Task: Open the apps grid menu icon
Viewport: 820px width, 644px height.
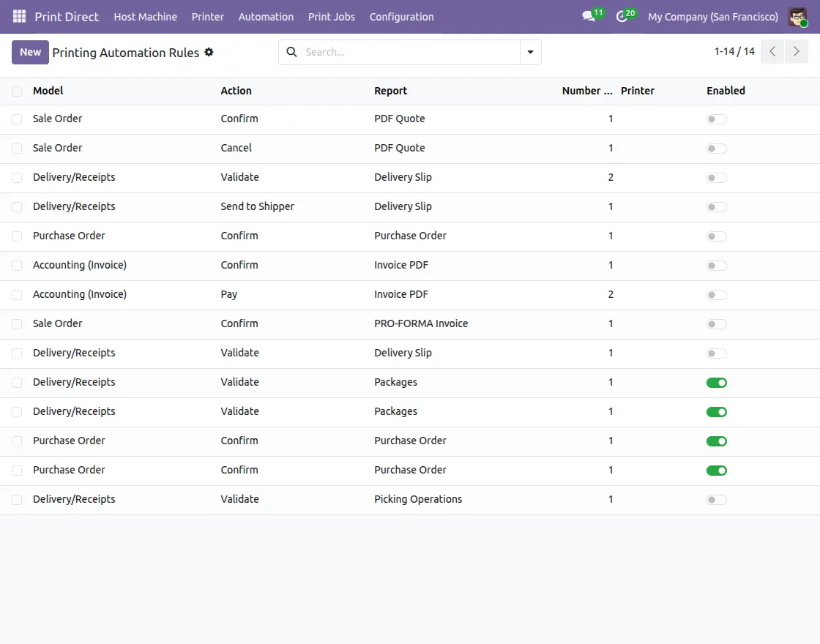Action: [19, 16]
